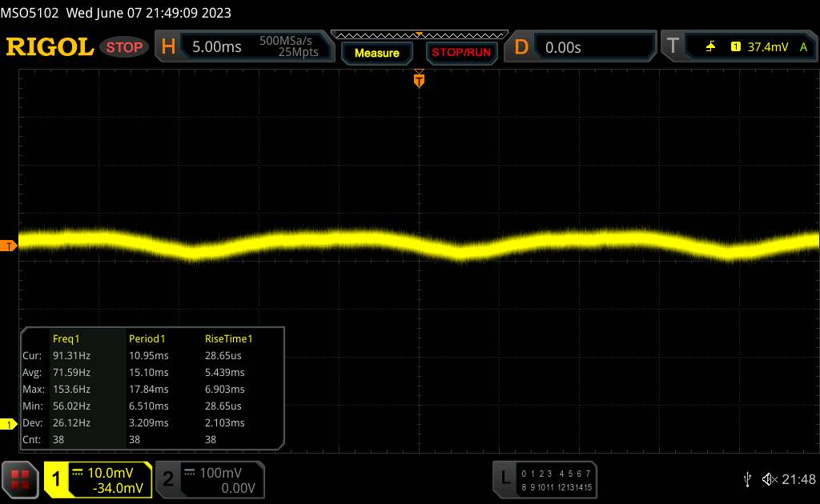Toggle the red STOP acquisition state indicator
This screenshot has width=820, height=504.
pyautogui.click(x=125, y=47)
